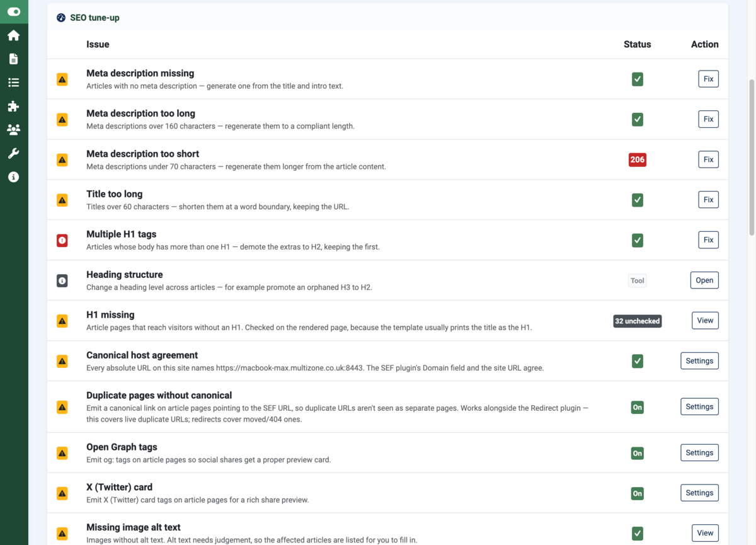Open the Heading structure tool
756x545 pixels.
pos(704,281)
